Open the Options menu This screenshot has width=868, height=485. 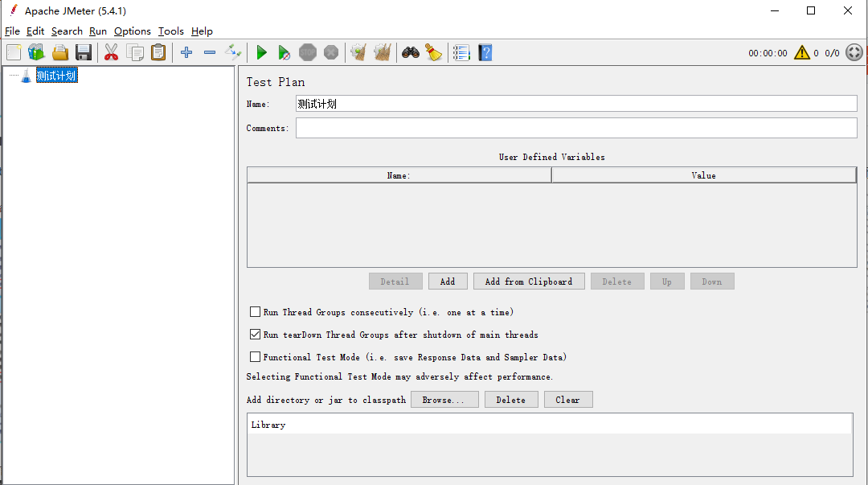click(133, 31)
